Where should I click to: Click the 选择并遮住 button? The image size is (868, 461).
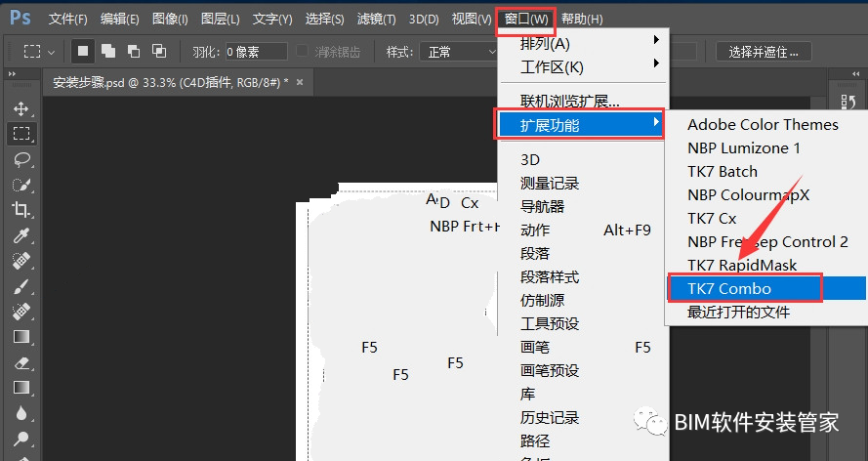tap(764, 52)
